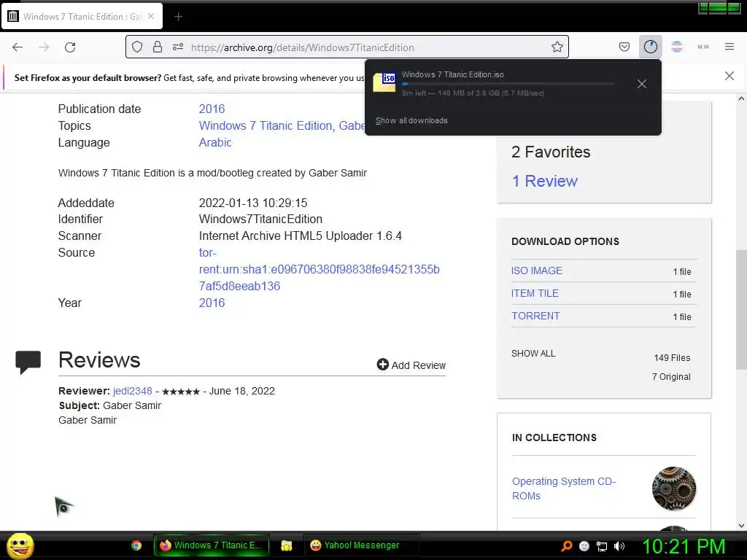This screenshot has width=747, height=560.
Task: Open the 2016 Year link
Action: click(212, 303)
